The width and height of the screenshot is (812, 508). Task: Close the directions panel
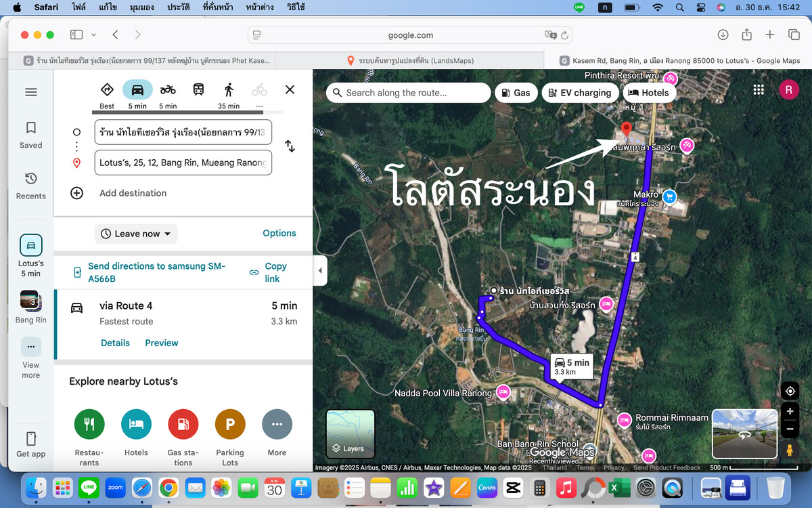pyautogui.click(x=290, y=89)
